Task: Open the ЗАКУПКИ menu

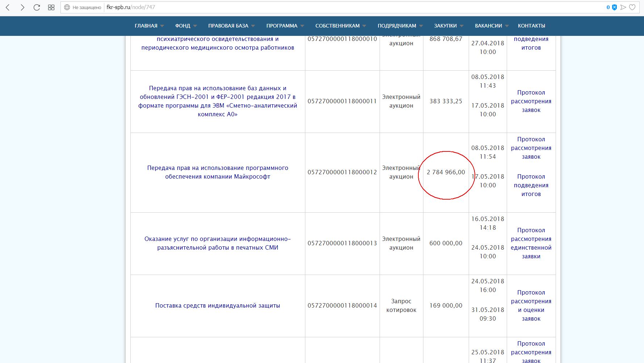Action: coord(446,26)
